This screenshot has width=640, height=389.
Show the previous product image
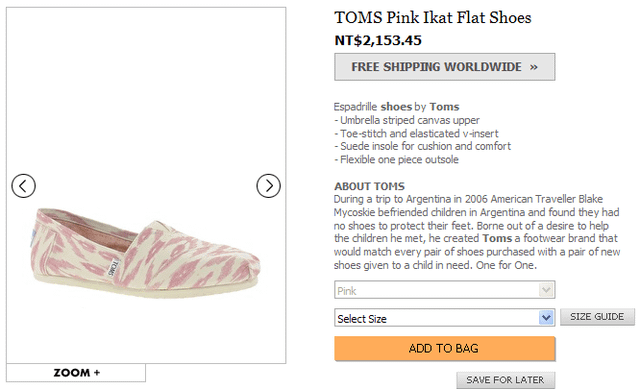23,186
